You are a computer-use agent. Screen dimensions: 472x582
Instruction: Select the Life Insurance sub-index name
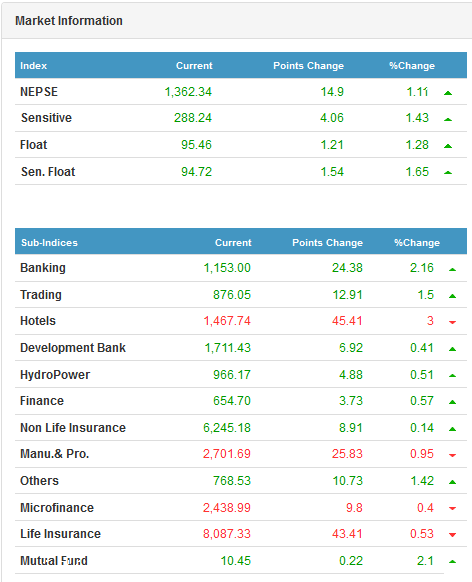[60, 534]
